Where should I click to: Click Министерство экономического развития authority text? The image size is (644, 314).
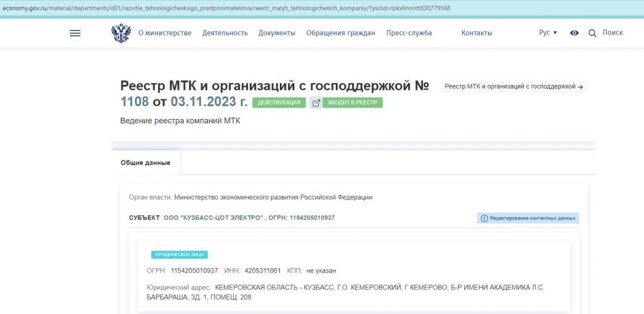click(x=273, y=198)
